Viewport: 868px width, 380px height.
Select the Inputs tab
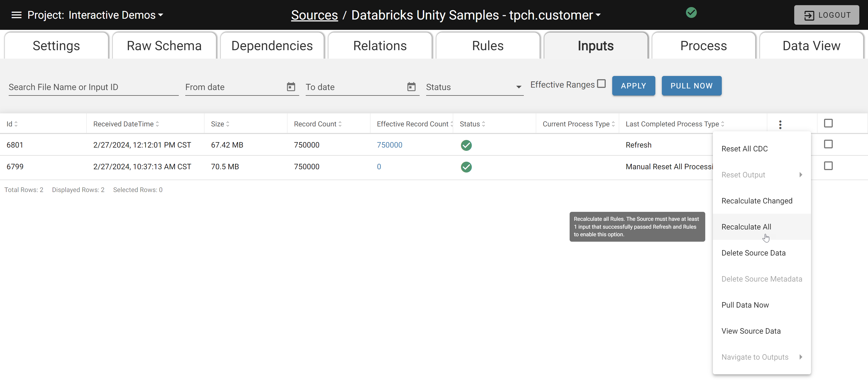coord(595,46)
